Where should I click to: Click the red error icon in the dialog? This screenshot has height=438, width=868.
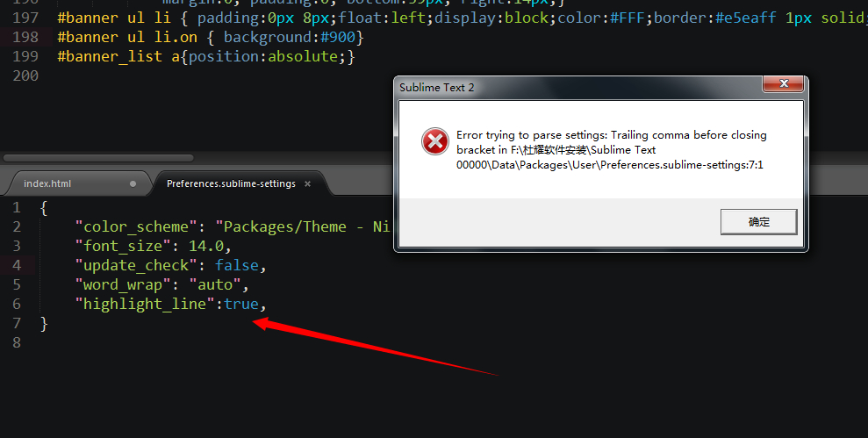click(x=435, y=141)
